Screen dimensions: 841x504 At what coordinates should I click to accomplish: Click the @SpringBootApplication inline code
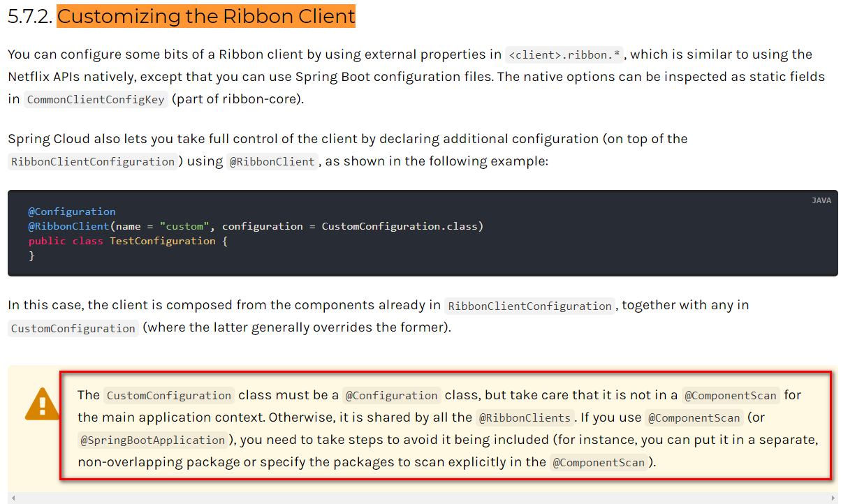click(x=152, y=440)
